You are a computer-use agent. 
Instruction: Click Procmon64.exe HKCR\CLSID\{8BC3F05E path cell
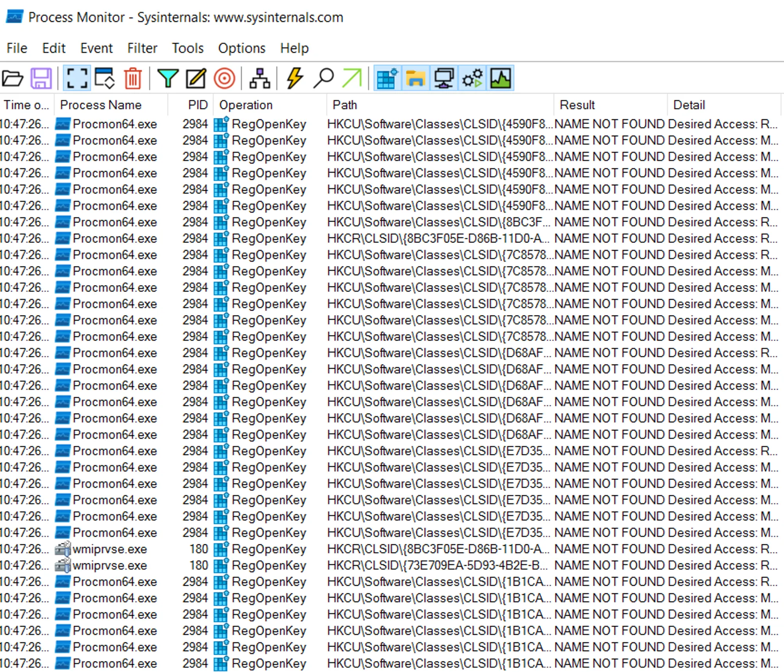(438, 239)
